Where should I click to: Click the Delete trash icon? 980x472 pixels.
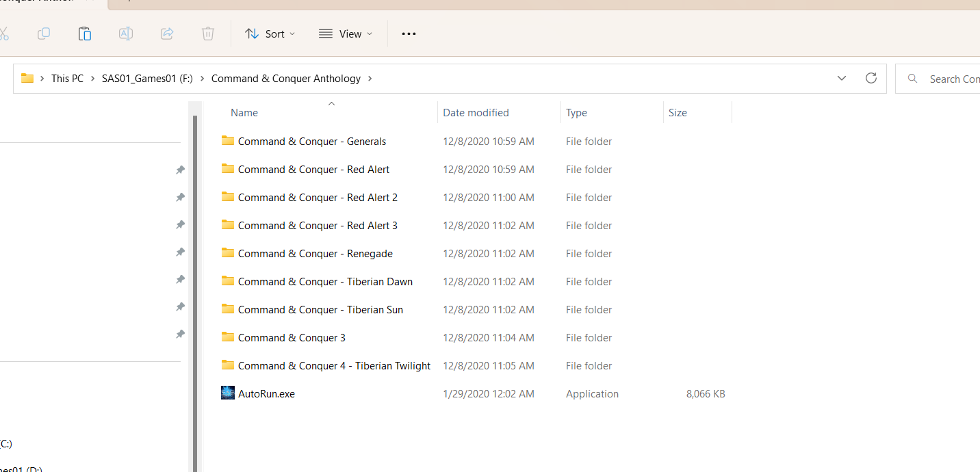208,34
